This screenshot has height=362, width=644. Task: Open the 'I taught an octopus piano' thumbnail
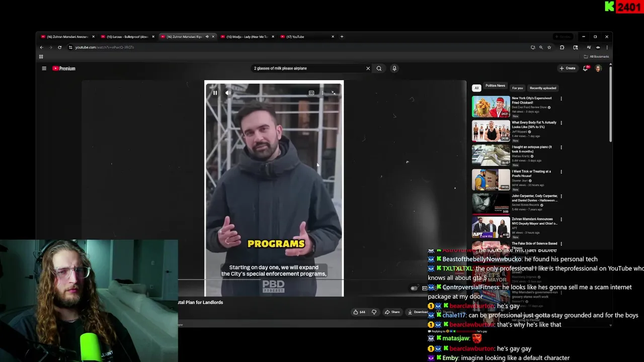point(491,155)
